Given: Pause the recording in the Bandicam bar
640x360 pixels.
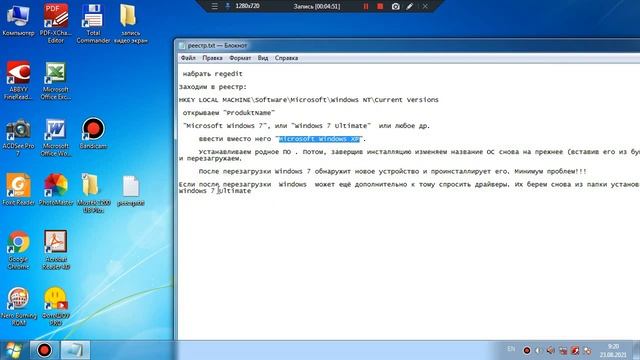Looking at the screenshot, I should [366, 7].
